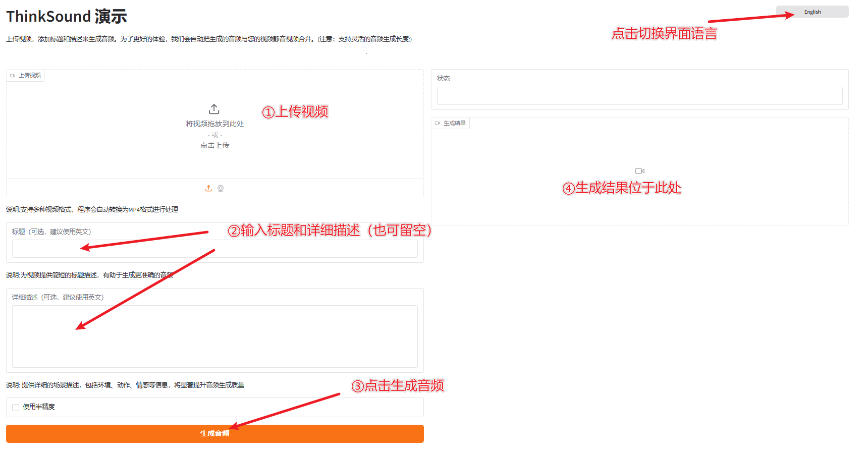Click the 点击上传 text to upload a video

point(214,145)
